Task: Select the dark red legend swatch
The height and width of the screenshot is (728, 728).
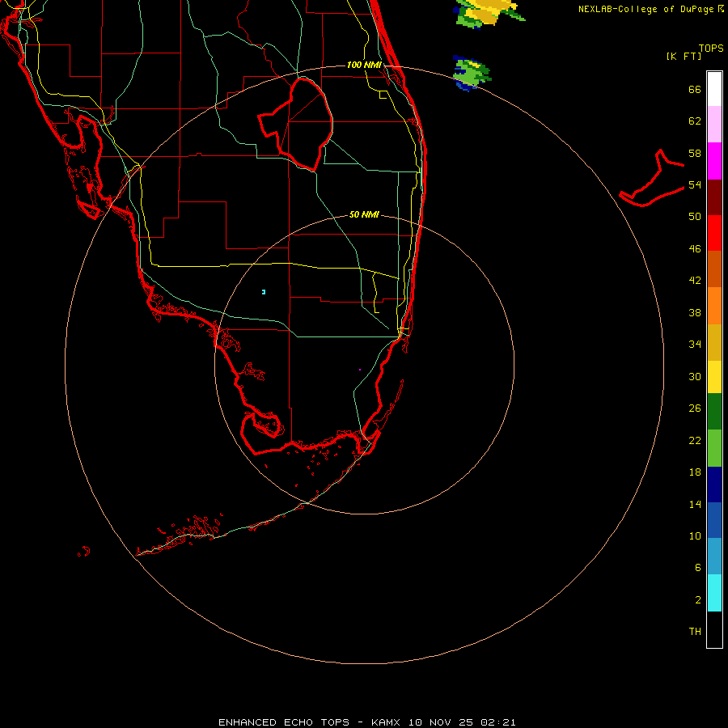Action: point(714,197)
